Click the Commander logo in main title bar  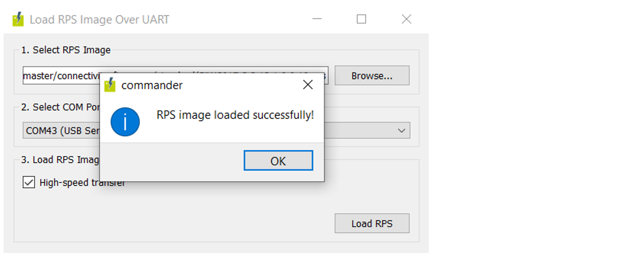18,19
